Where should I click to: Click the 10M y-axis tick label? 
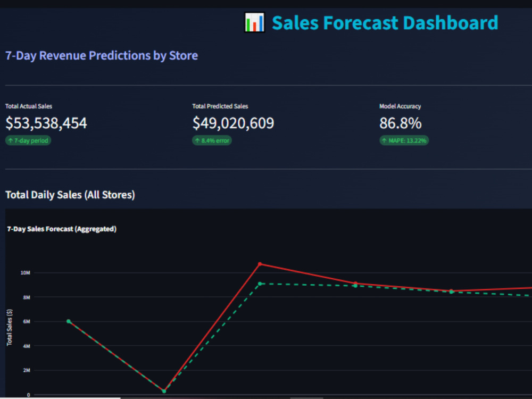(x=26, y=273)
